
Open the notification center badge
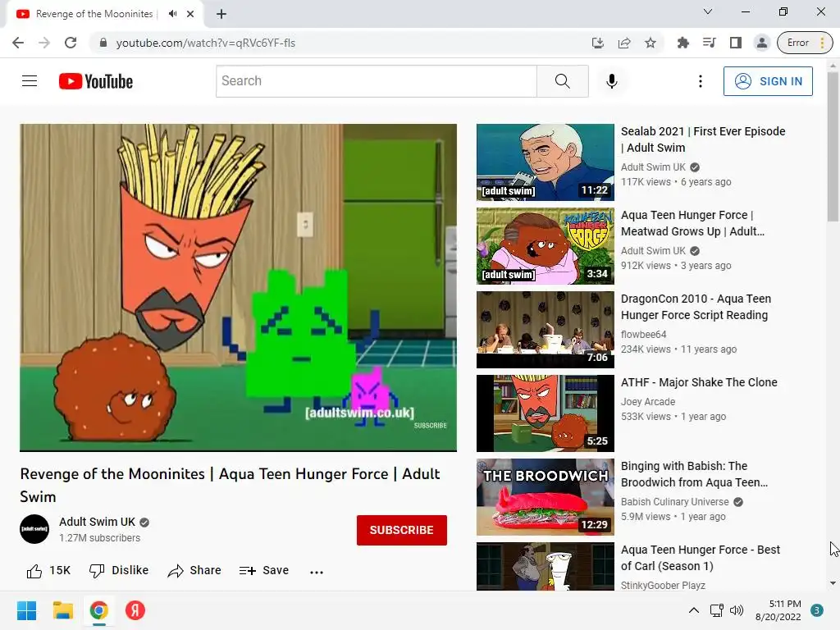(817, 610)
